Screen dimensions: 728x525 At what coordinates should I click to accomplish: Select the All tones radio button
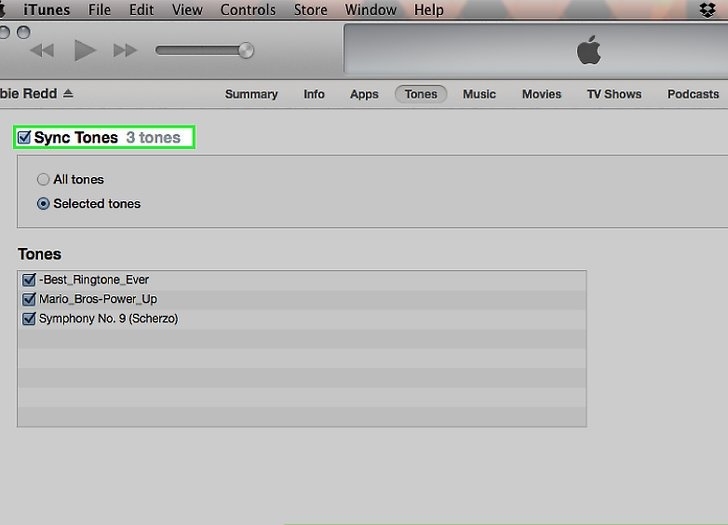43,179
